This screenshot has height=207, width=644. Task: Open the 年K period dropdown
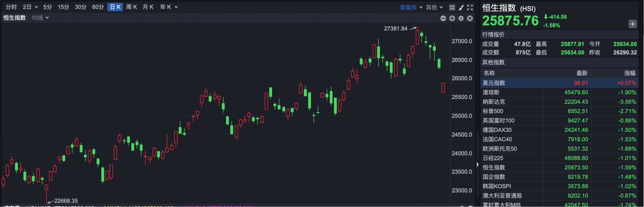click(x=169, y=7)
